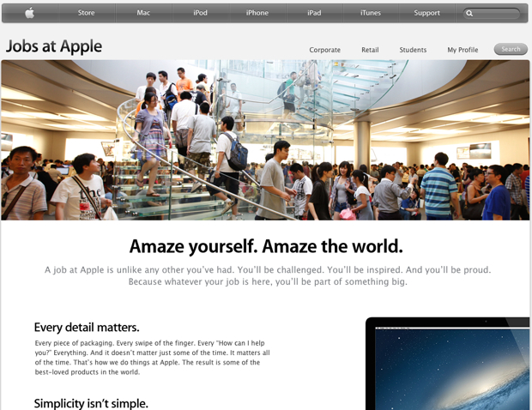Open the Retail jobs link
Screen dimensions: 532x410
tap(370, 50)
